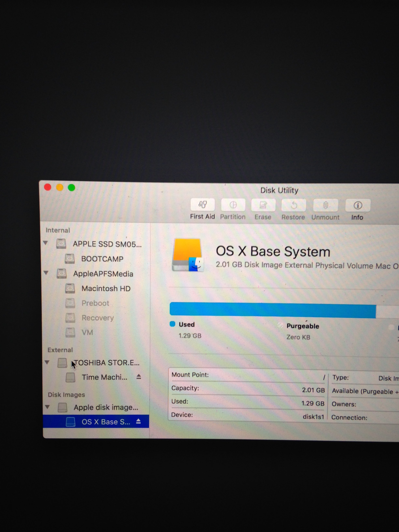Click the 1.29 GB used value

(x=190, y=335)
